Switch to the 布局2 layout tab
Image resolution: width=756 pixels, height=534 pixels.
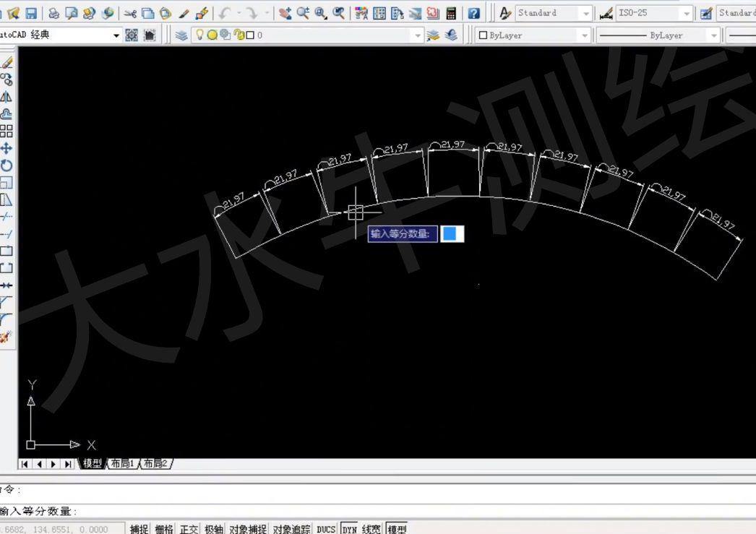(155, 464)
